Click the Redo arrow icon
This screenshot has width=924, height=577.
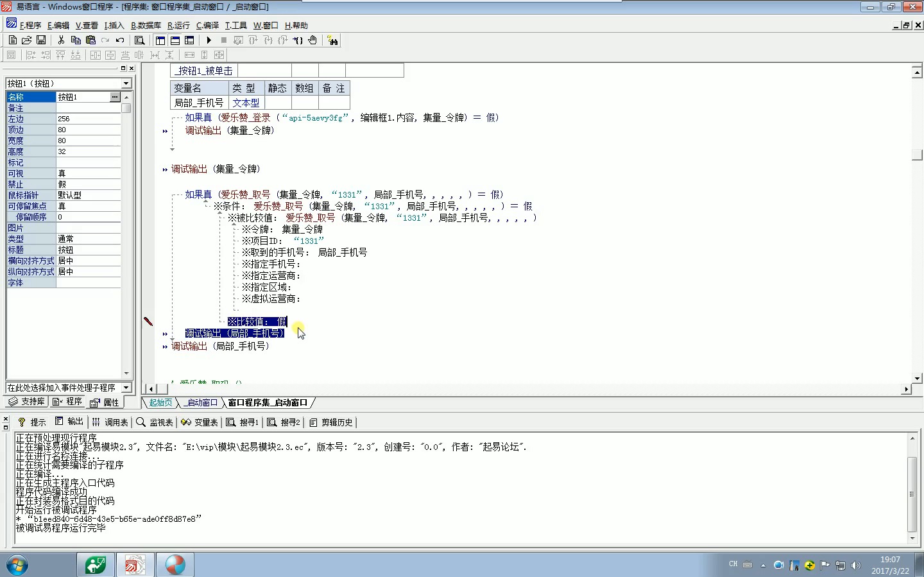click(105, 40)
